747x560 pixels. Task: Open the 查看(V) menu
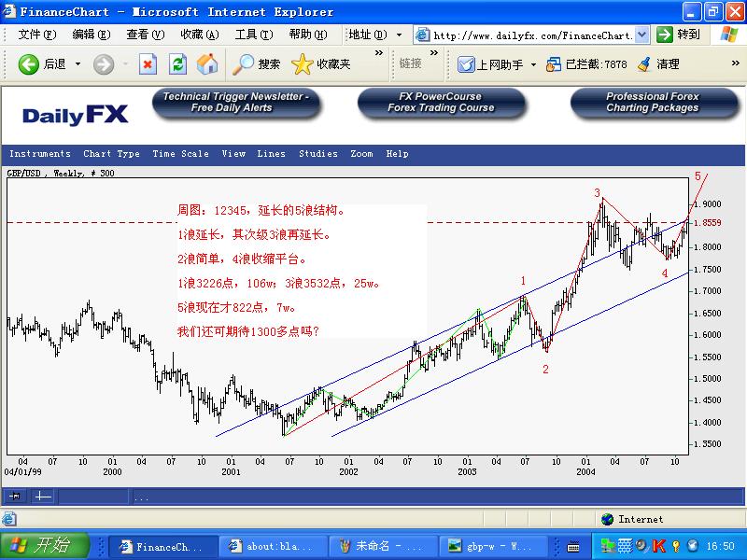[146, 35]
